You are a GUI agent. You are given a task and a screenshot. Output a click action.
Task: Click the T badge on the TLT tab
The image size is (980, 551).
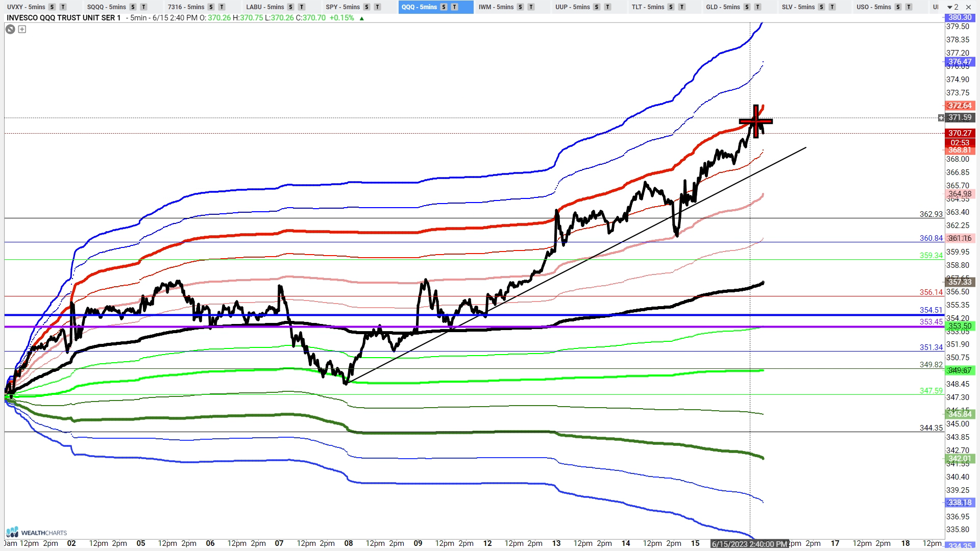pos(681,7)
